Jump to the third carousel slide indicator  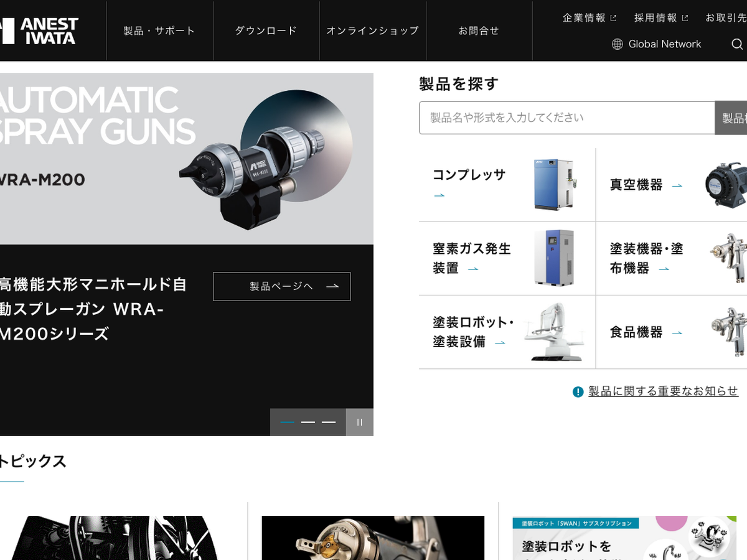coord(329,422)
